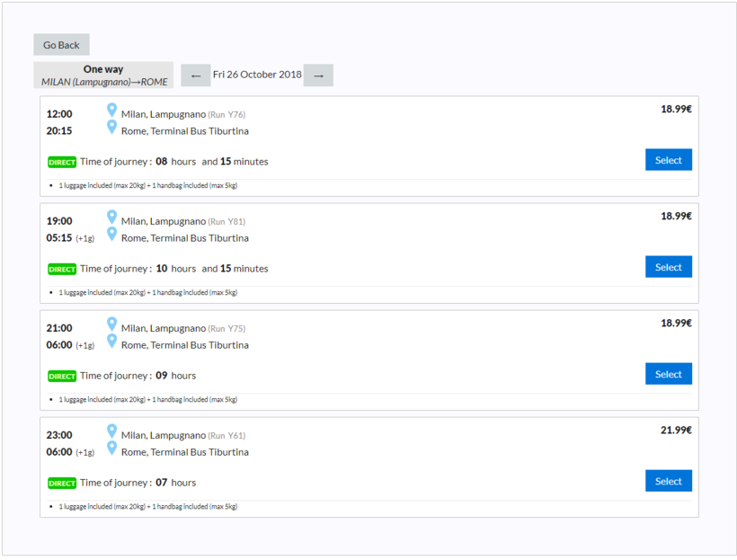This screenshot has height=560, width=737.
Task: Click the One way Milan to Rome tab
Action: point(103,76)
